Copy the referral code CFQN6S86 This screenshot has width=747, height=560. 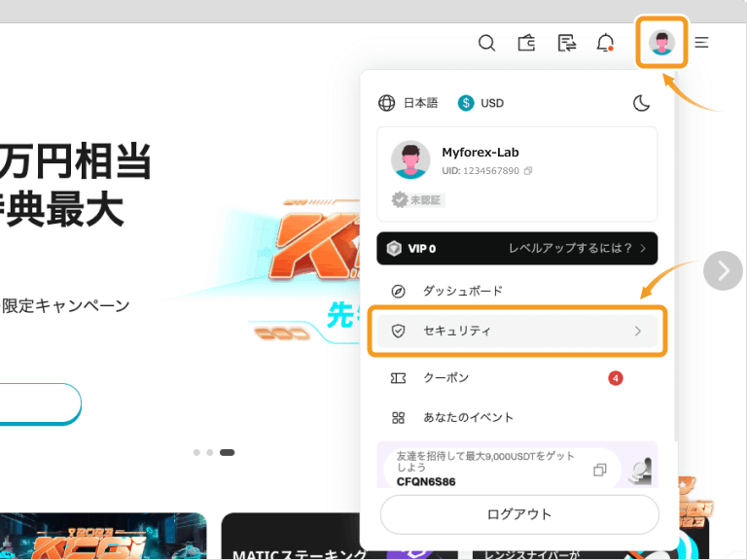click(x=600, y=471)
